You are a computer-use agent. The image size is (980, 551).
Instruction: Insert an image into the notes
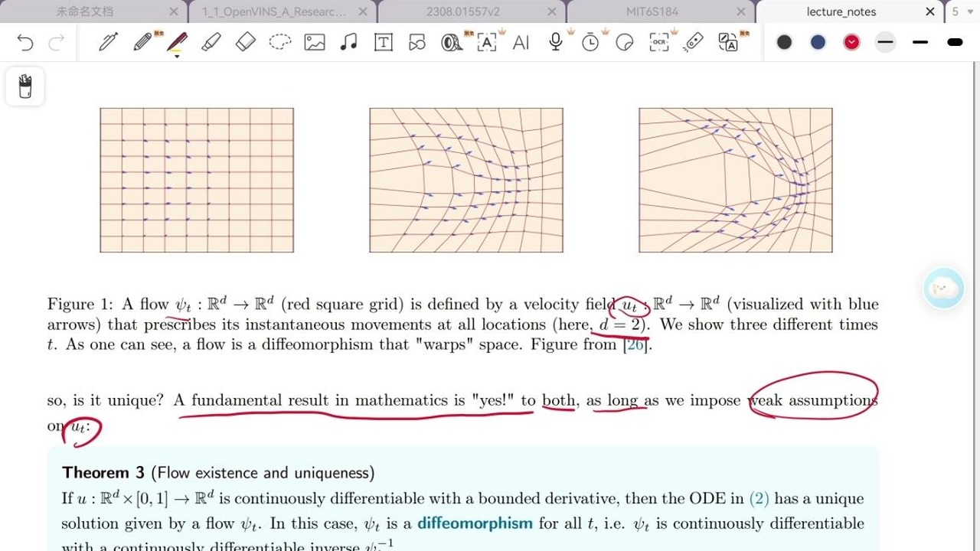(x=314, y=43)
